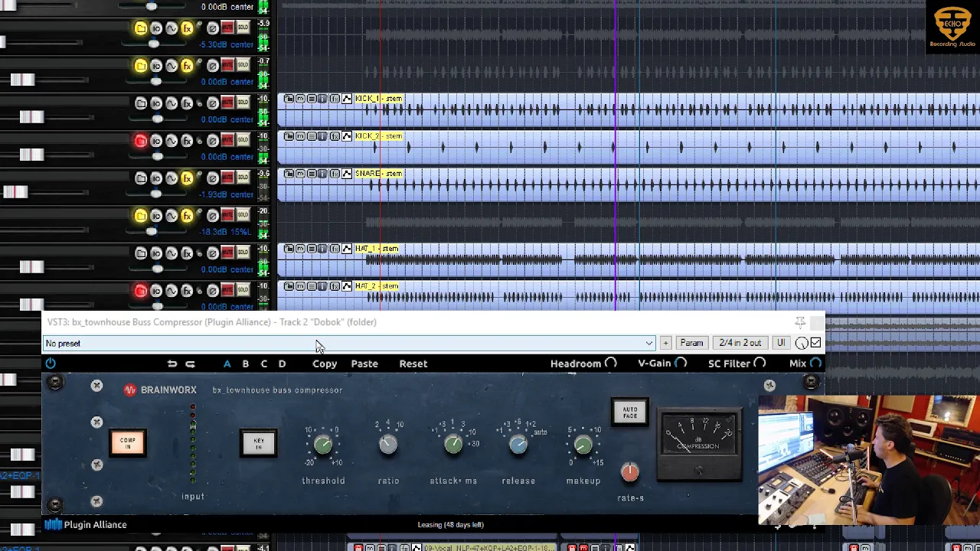Open FX chain on the -5.30dB track

pyautogui.click(x=187, y=28)
